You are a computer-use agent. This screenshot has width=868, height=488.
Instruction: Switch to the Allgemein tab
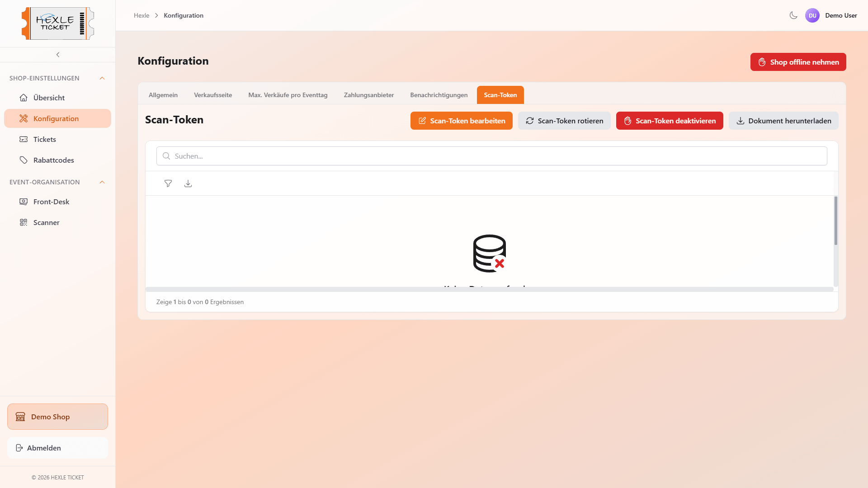(x=163, y=95)
